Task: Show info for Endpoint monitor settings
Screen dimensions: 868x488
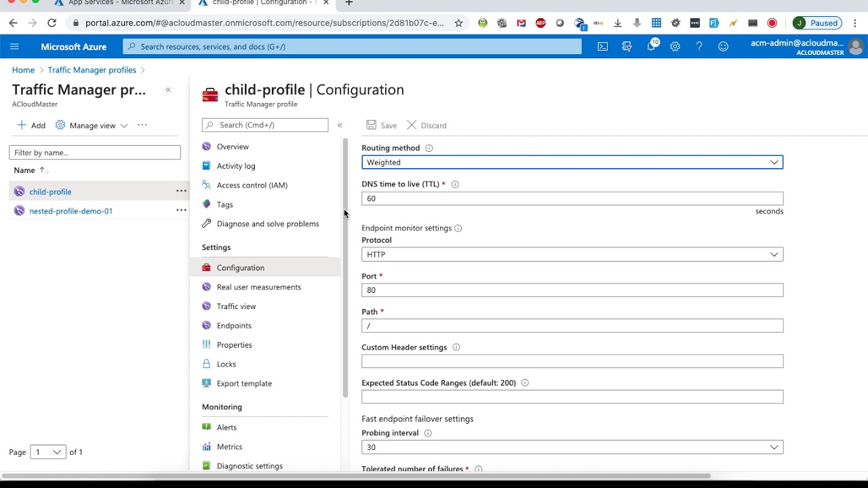Action: point(458,228)
